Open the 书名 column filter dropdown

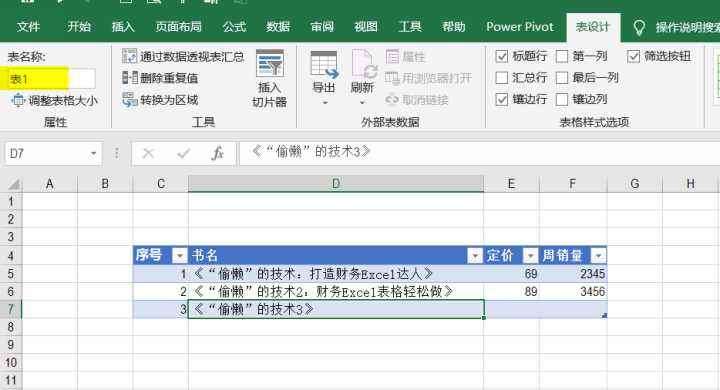coord(475,255)
